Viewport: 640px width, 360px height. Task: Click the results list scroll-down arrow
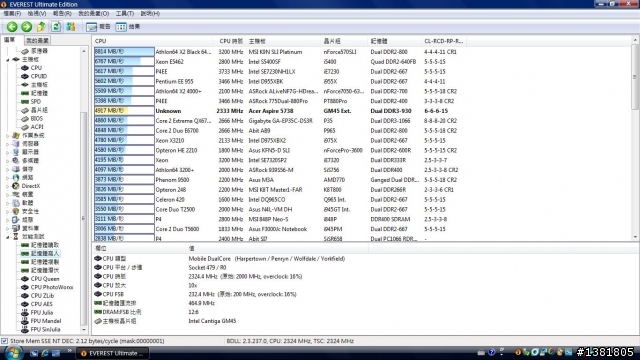click(635, 237)
